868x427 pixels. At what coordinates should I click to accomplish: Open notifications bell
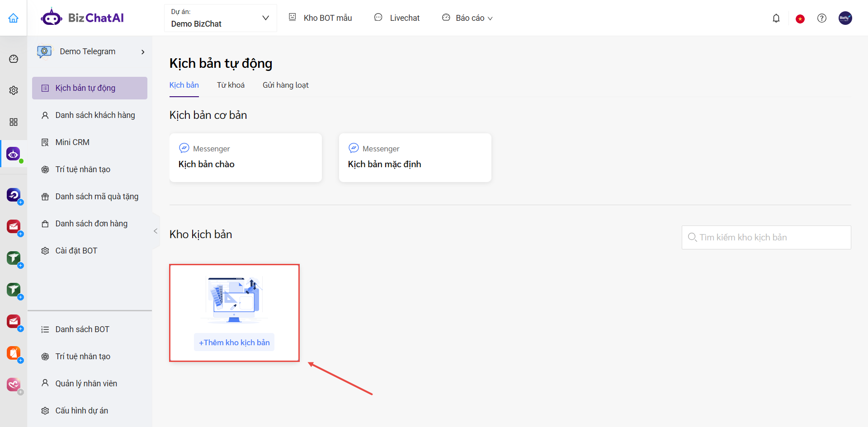[x=776, y=18]
